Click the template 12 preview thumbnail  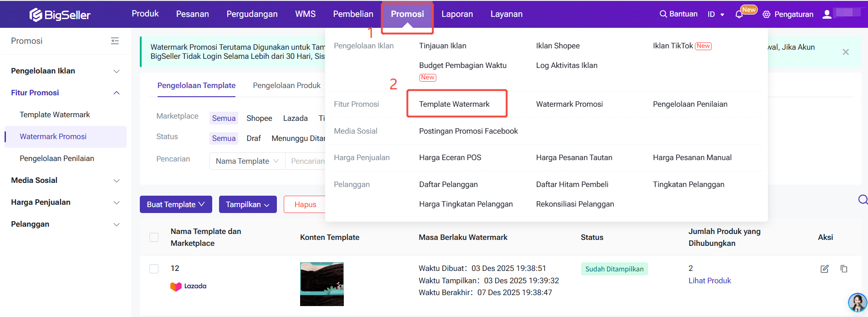click(322, 284)
